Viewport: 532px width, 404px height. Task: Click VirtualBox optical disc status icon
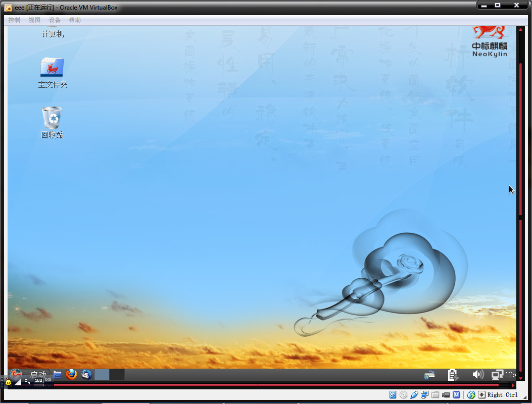403,395
